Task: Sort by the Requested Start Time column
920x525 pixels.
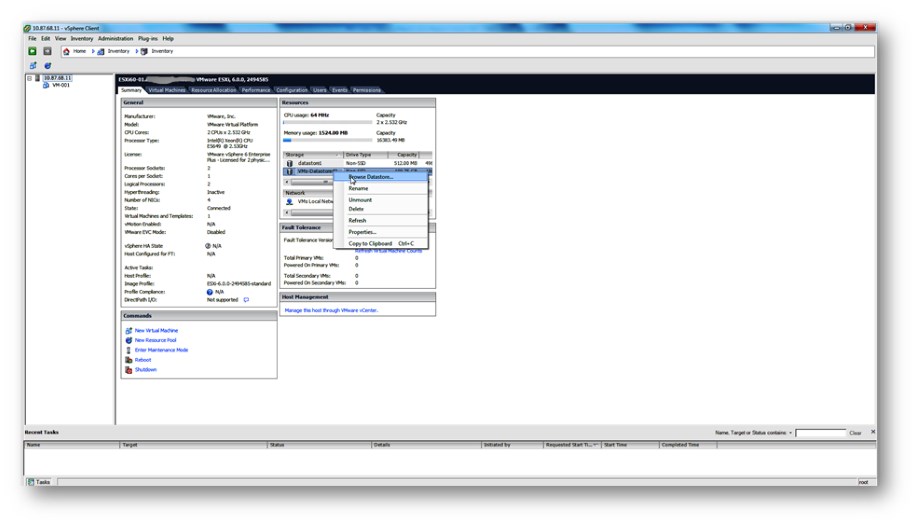Action: click(x=570, y=445)
